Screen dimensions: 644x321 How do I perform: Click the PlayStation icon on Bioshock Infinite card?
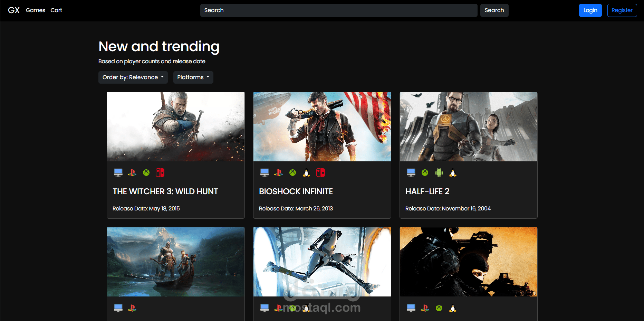tap(278, 173)
